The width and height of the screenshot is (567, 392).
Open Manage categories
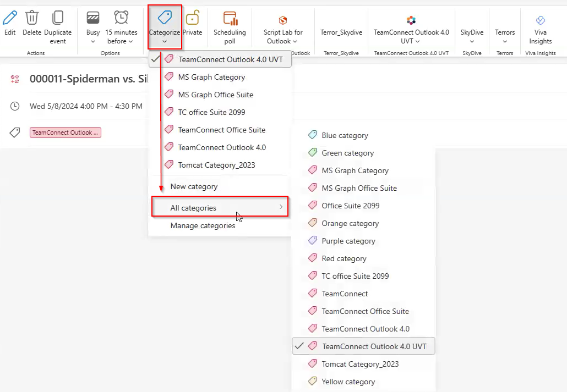tap(220, 225)
